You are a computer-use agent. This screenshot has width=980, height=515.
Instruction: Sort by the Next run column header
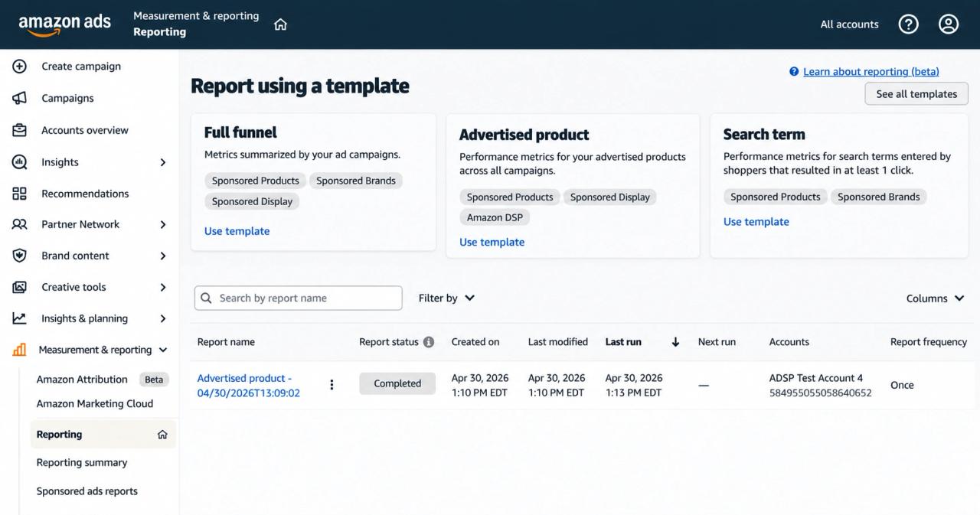(x=717, y=342)
